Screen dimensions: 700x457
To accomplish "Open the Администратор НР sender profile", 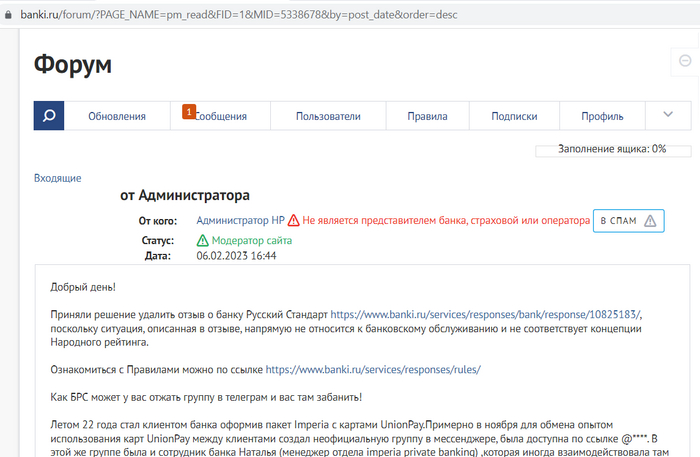I will click(x=241, y=220).
